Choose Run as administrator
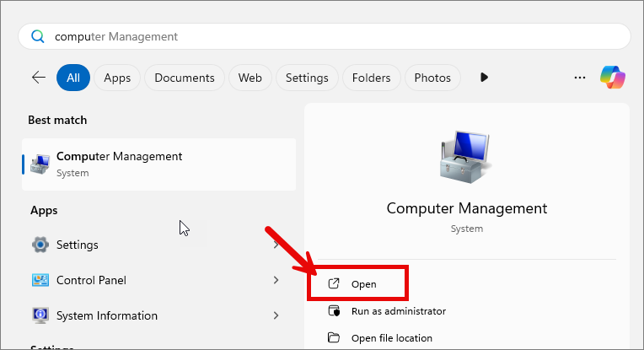The width and height of the screenshot is (644, 350). (399, 311)
